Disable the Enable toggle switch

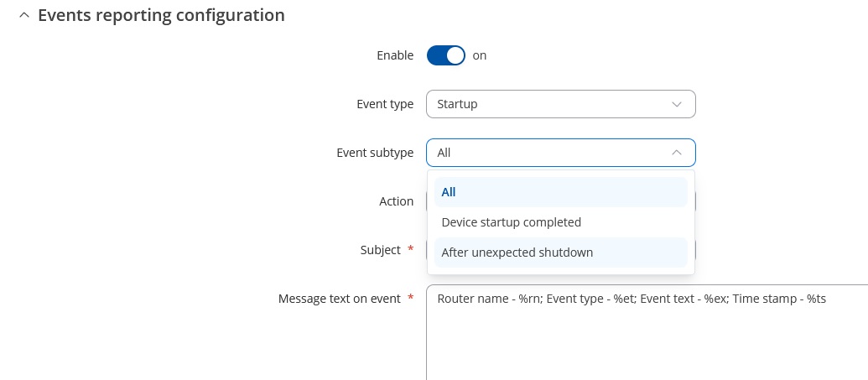tap(445, 55)
